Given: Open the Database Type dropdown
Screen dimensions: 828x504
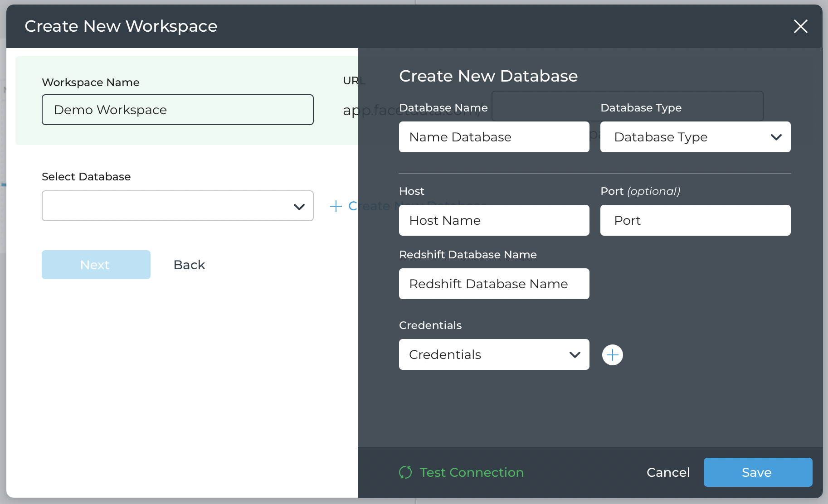Looking at the screenshot, I should coord(695,137).
